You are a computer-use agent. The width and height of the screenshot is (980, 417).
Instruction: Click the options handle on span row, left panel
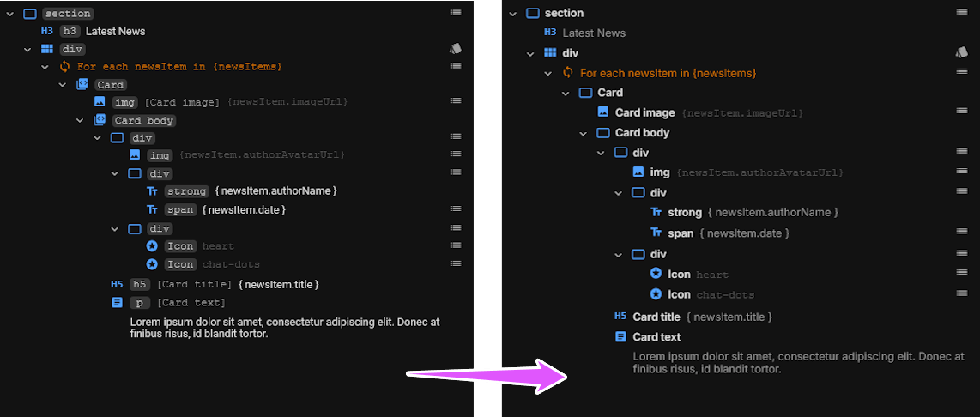click(x=456, y=208)
